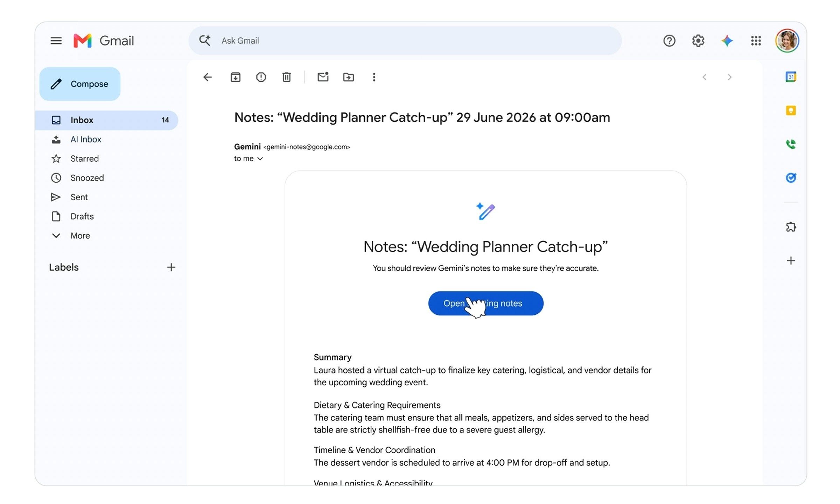Open the Inbox folder

pyautogui.click(x=106, y=120)
